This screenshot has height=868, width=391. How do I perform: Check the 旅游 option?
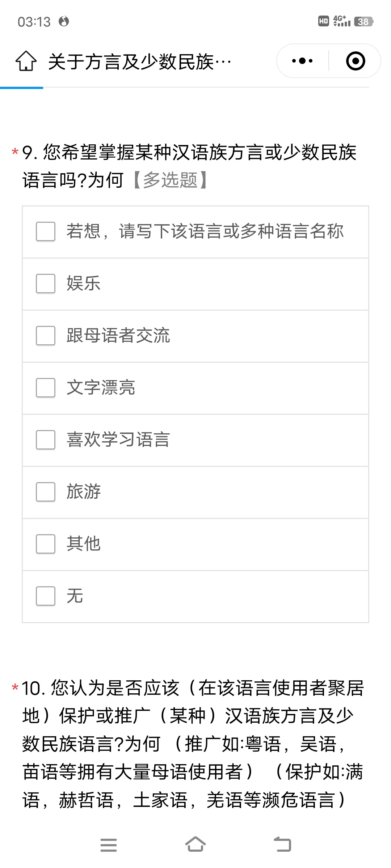(x=46, y=492)
